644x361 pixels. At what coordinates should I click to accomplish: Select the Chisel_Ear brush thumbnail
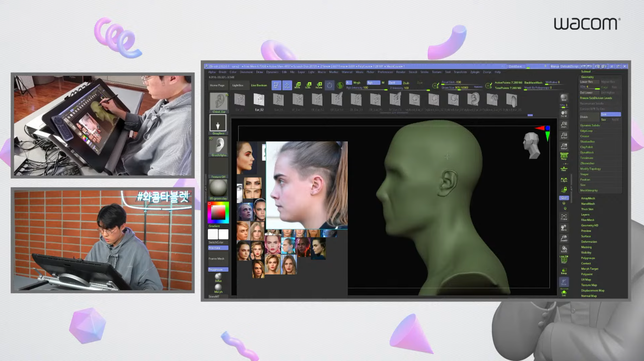coord(218,101)
